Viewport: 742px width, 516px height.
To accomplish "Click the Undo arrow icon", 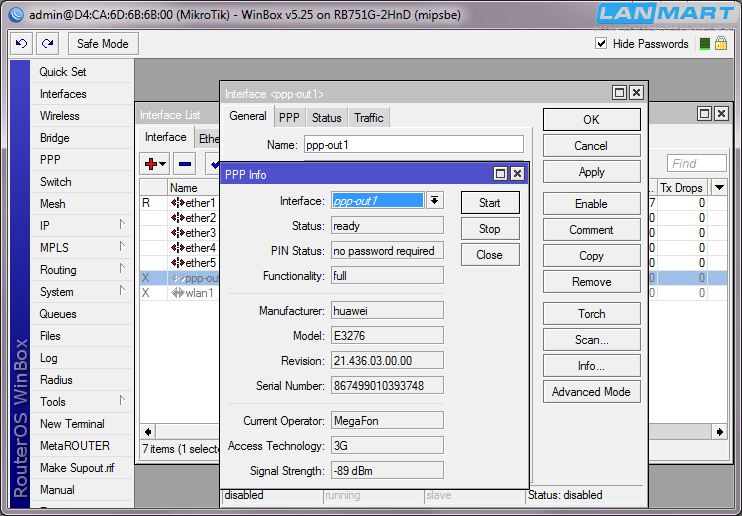I will click(21, 44).
